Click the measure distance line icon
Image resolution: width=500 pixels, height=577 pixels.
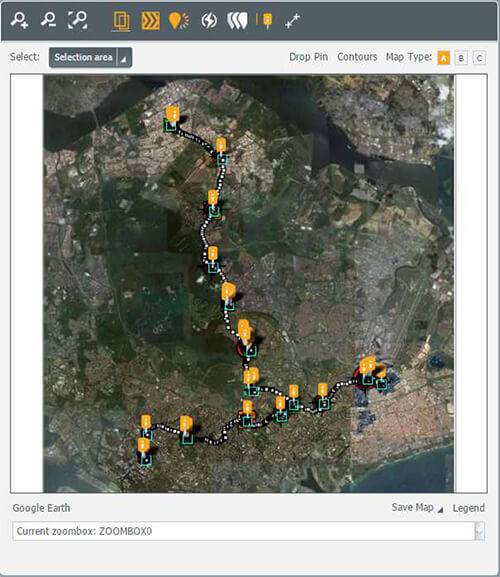(292, 21)
